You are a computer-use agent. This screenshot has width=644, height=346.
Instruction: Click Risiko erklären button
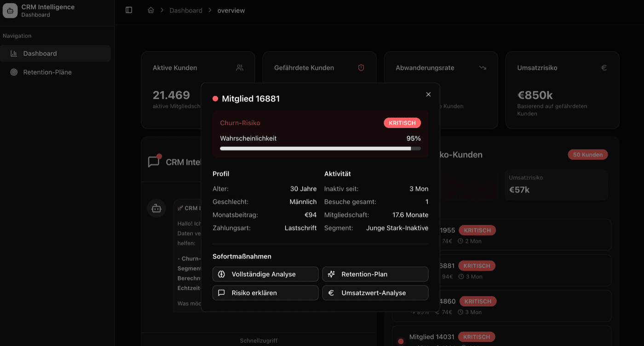(x=265, y=293)
